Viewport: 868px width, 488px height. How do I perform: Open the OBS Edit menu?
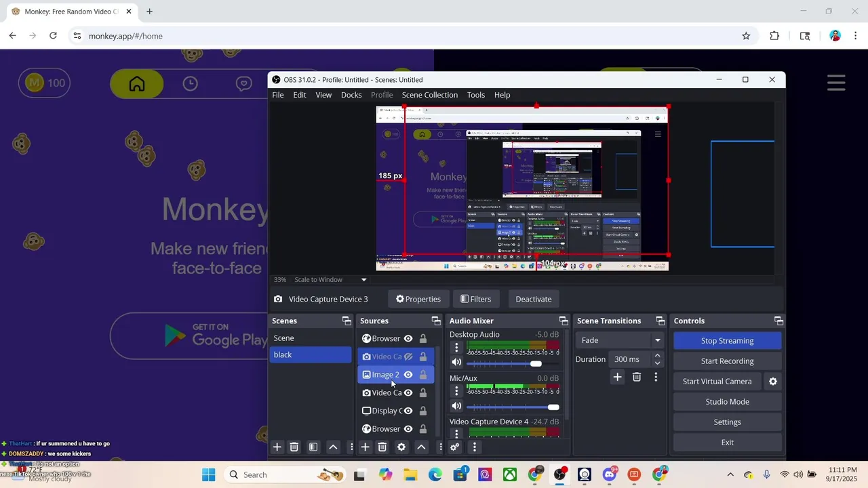click(x=300, y=95)
